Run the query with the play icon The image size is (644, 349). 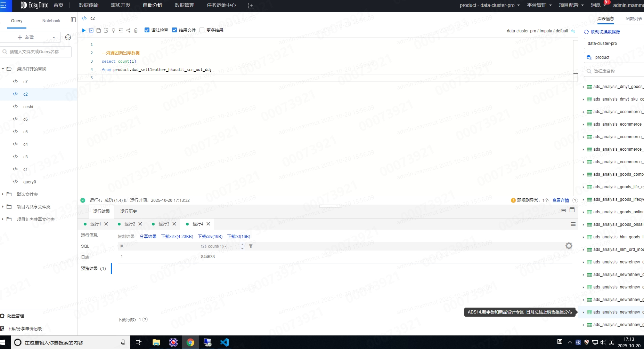coord(83,30)
